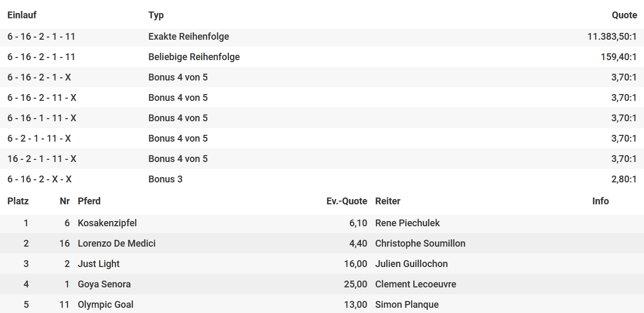Click the Reiter column header
The image size is (644, 313).
[x=388, y=201]
